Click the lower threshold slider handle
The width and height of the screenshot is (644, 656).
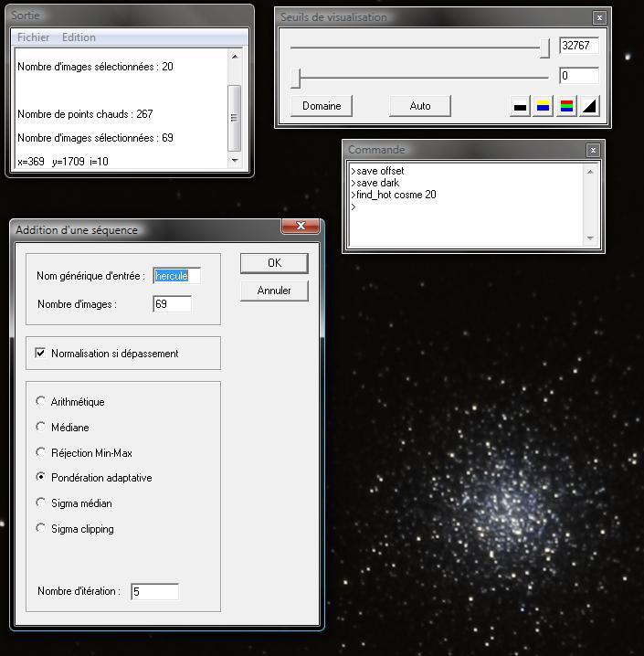[296, 79]
